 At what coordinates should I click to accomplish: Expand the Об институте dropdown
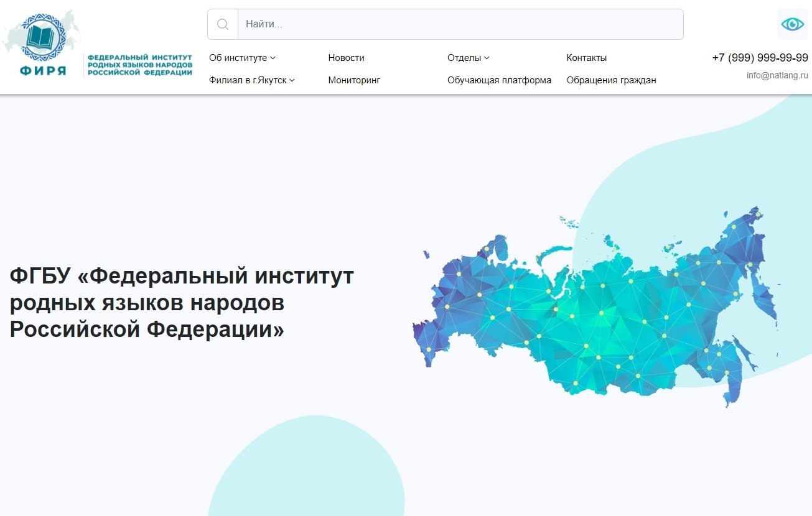pos(240,57)
